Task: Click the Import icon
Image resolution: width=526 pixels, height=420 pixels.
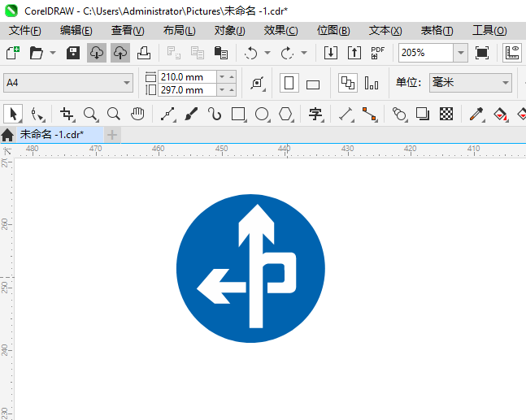Action: coord(331,53)
